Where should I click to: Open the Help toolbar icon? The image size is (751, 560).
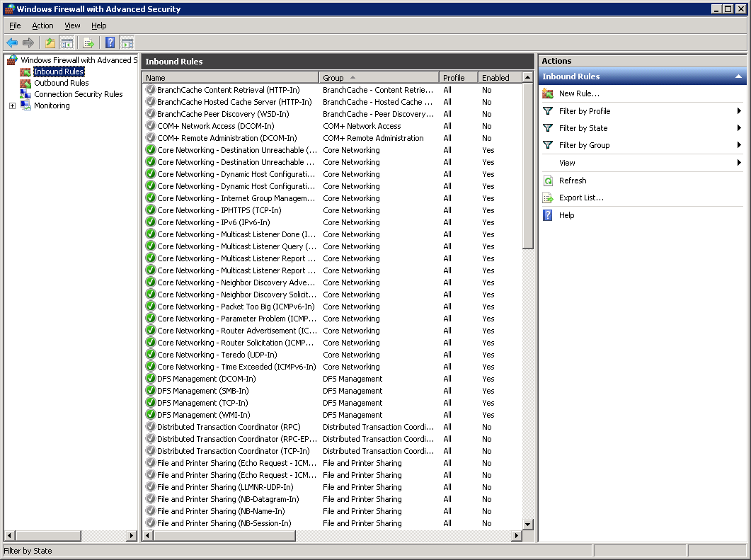coord(110,42)
